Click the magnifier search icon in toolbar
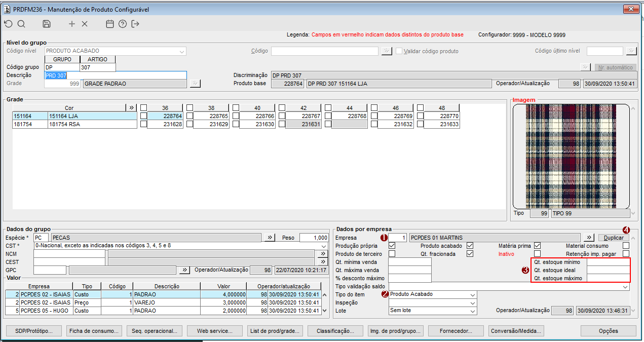644x342 pixels. coord(21,24)
